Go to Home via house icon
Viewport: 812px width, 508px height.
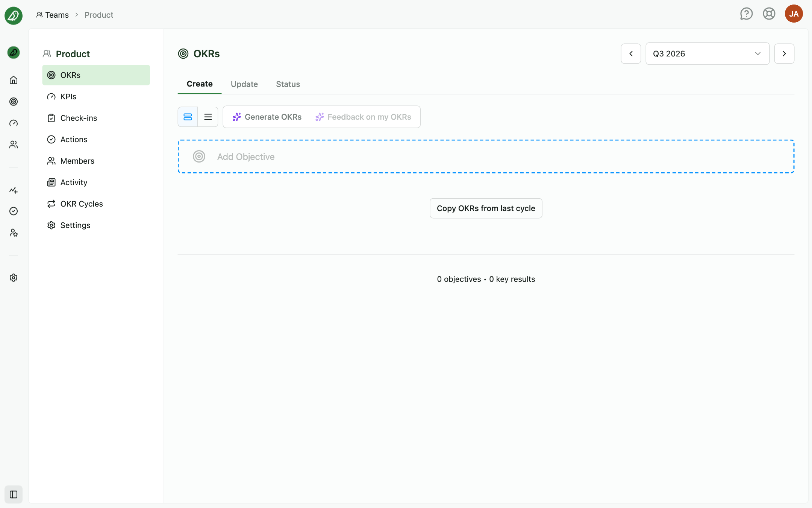click(14, 80)
